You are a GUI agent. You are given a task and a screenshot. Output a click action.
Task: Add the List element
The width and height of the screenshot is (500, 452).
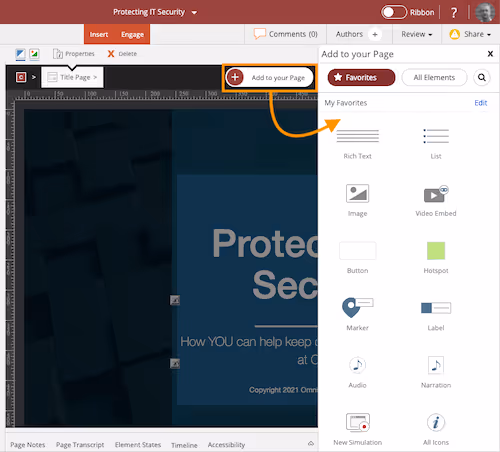pyautogui.click(x=436, y=144)
